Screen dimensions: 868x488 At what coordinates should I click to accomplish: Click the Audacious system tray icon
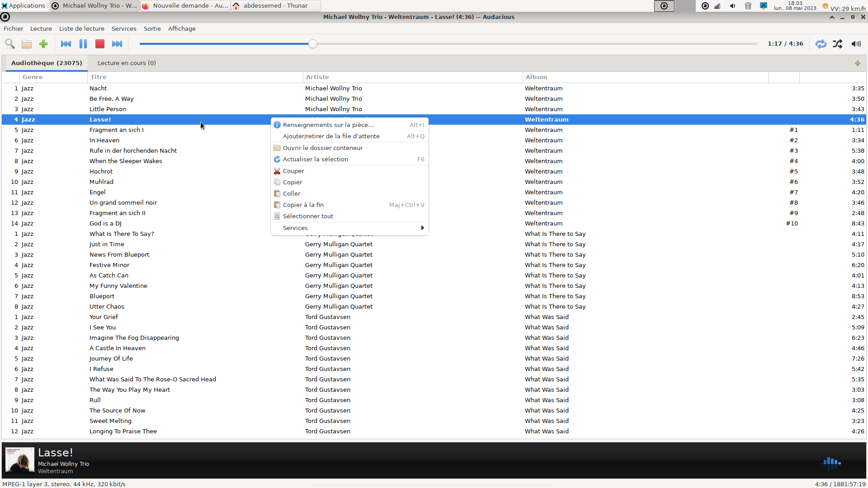pyautogui.click(x=705, y=6)
